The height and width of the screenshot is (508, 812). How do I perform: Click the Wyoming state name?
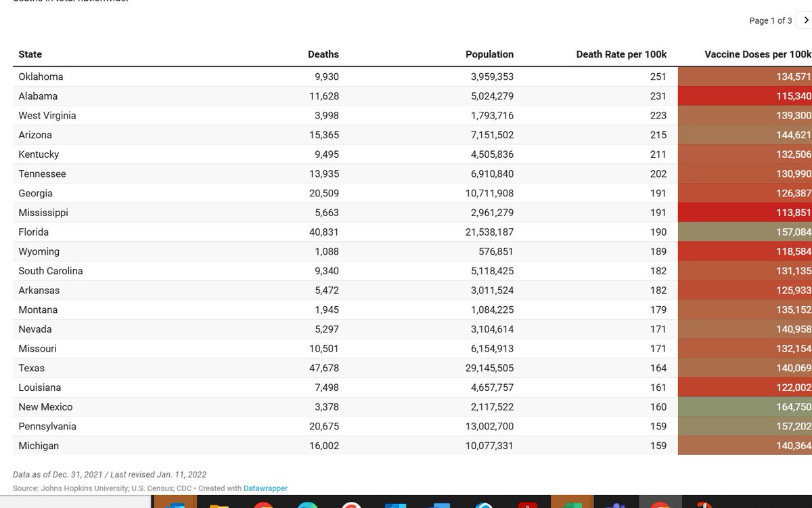39,251
